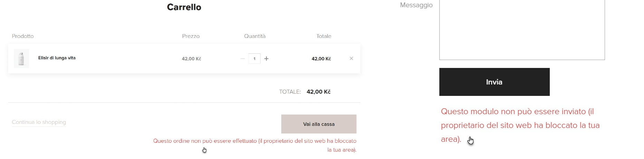Click the red form blocked error message
The height and width of the screenshot is (159, 644).
520,126
